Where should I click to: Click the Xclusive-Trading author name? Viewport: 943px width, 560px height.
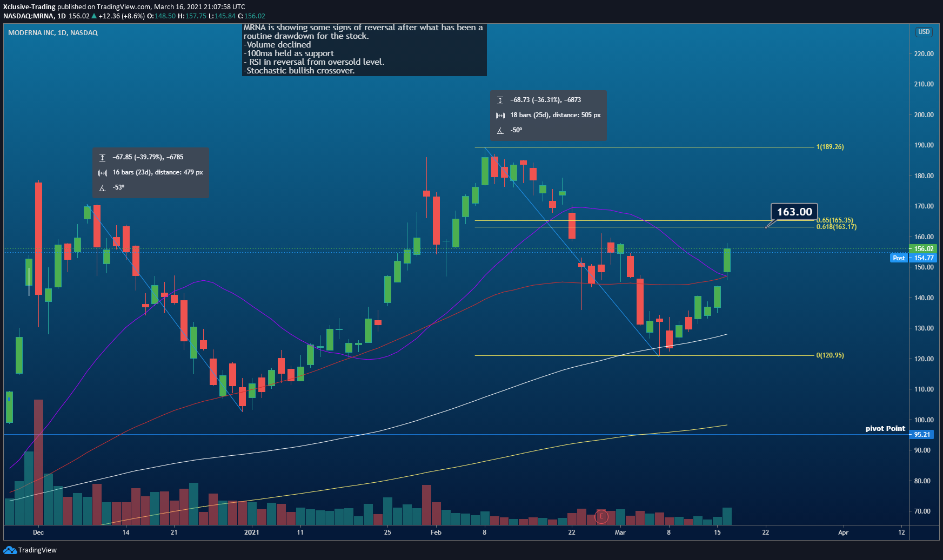click(29, 7)
